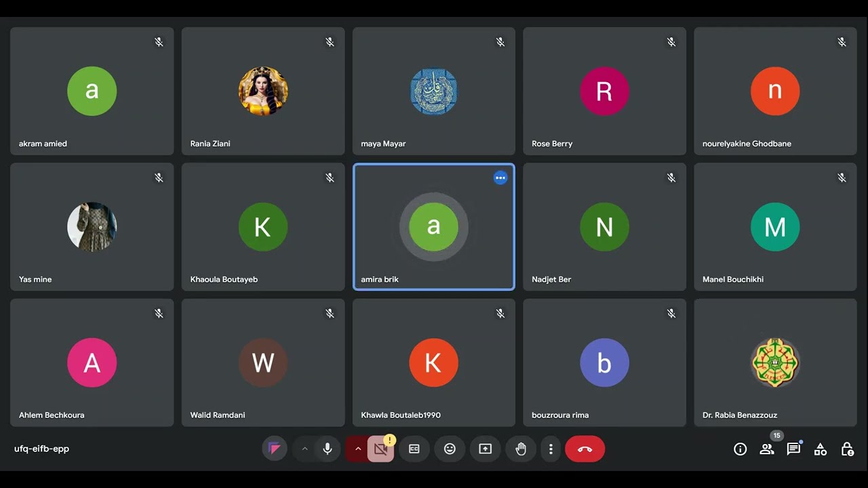
Task: Select maya Mayar's profile picture
Action: click(x=434, y=91)
